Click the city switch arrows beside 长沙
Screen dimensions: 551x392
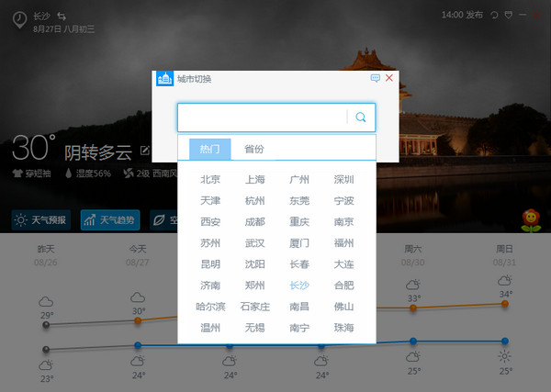(x=62, y=16)
